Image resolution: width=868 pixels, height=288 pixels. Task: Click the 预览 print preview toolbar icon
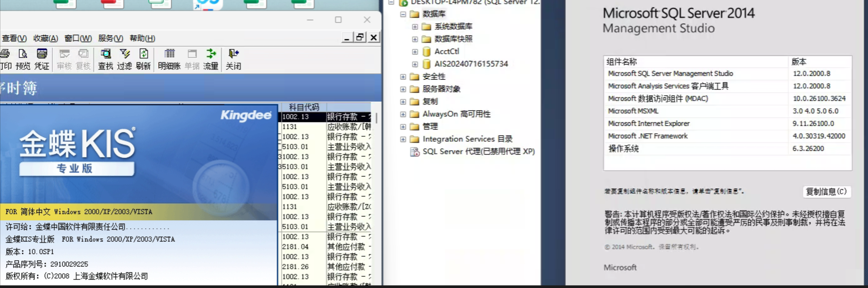pyautogui.click(x=23, y=59)
